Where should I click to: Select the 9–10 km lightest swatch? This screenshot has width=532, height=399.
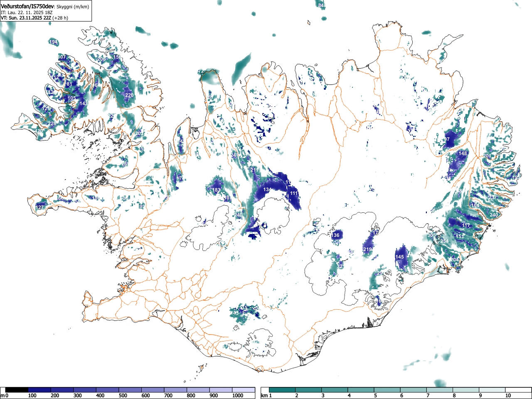[x=492, y=390]
